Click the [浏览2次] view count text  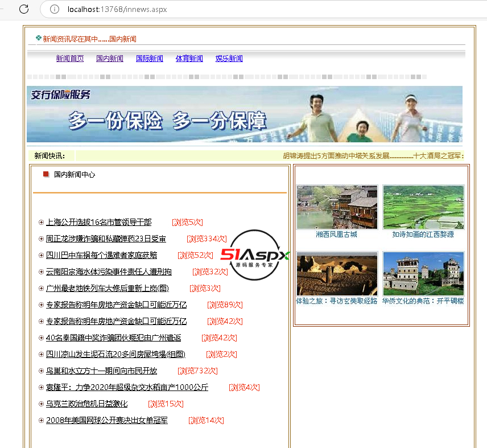pos(221,354)
